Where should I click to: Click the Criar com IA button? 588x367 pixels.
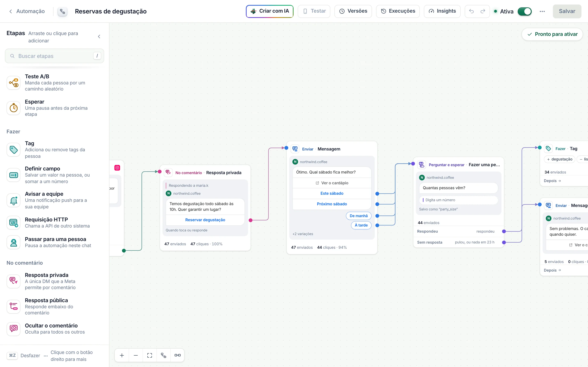(270, 11)
